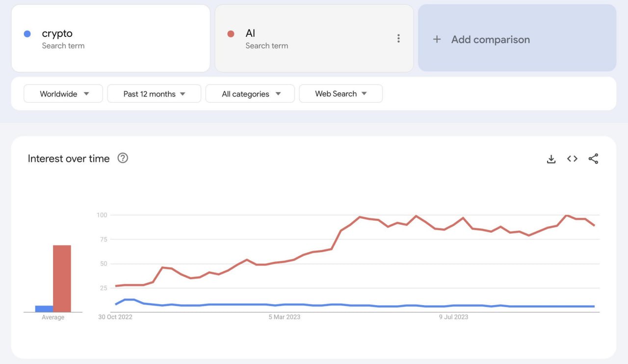
Task: Expand the All categories dropdown
Action: 250,94
